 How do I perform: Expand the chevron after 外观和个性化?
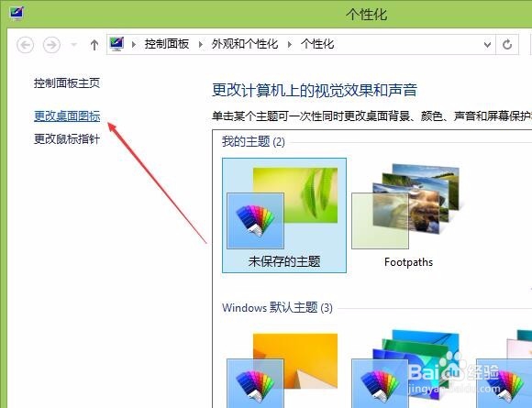[x=290, y=44]
